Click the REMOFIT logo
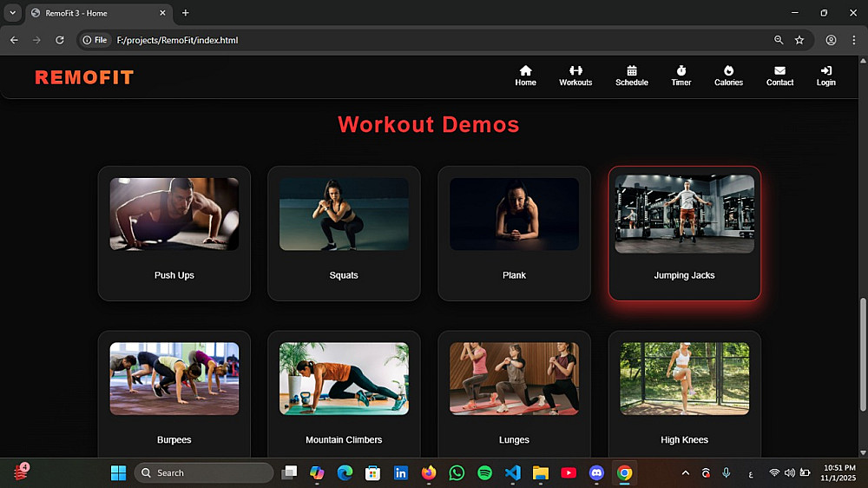This screenshot has height=488, width=868. (x=84, y=78)
